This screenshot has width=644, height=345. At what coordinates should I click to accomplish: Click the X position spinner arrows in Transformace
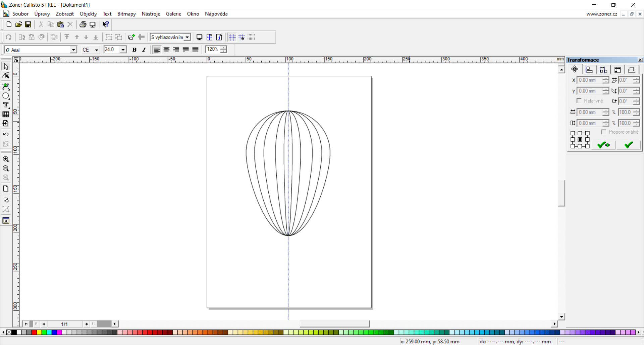pyautogui.click(x=605, y=80)
